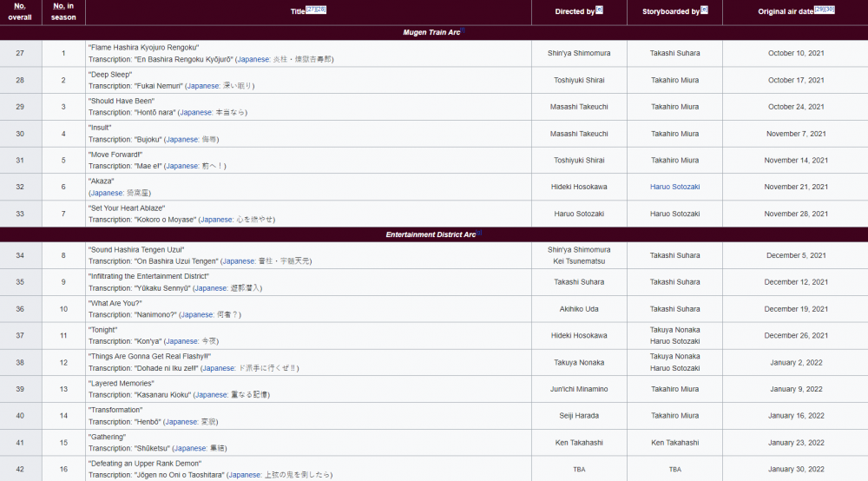Open Japanese link in "Infiltrating the Entertainment District" row
The image size is (868, 481).
click(x=211, y=288)
